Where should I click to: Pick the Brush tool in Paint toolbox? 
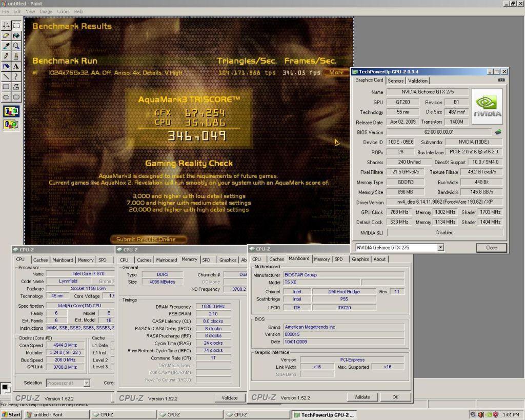pyautogui.click(x=16, y=56)
